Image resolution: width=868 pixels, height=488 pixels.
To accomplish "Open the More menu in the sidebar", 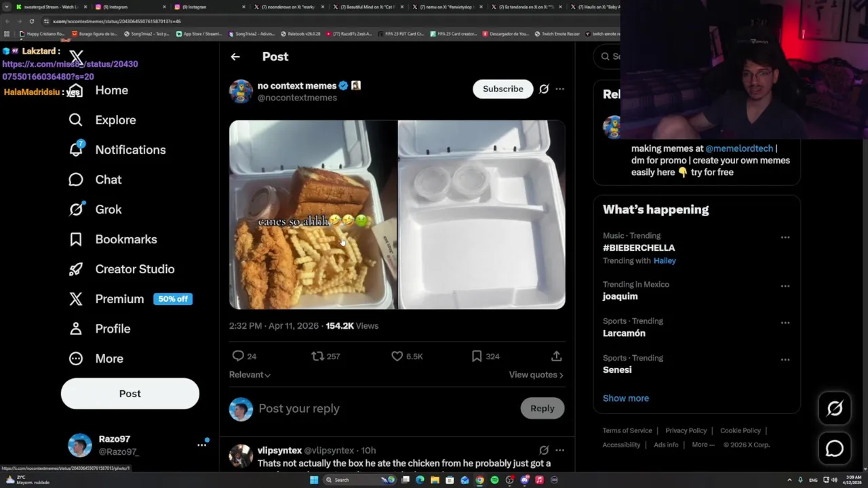I will pyautogui.click(x=96, y=359).
